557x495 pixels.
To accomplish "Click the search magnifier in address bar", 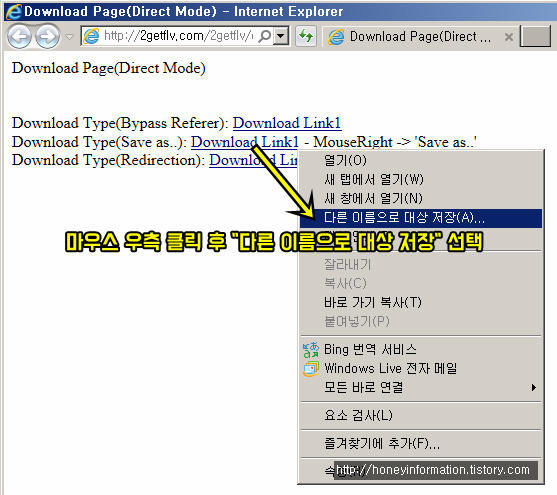I will coord(265,36).
